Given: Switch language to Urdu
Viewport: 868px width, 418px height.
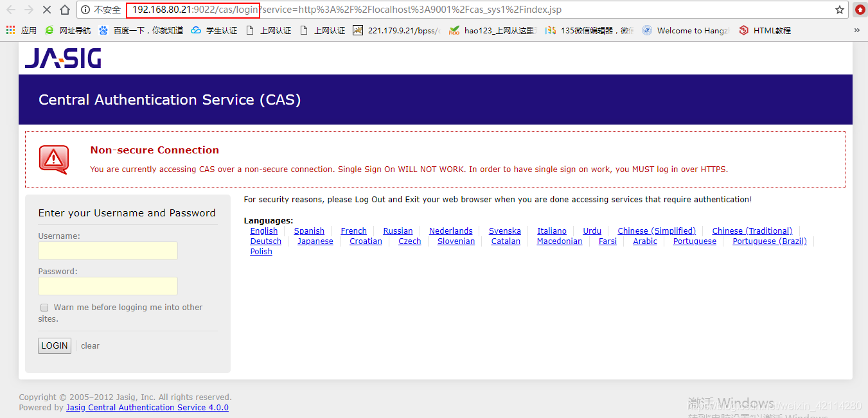Looking at the screenshot, I should 592,231.
